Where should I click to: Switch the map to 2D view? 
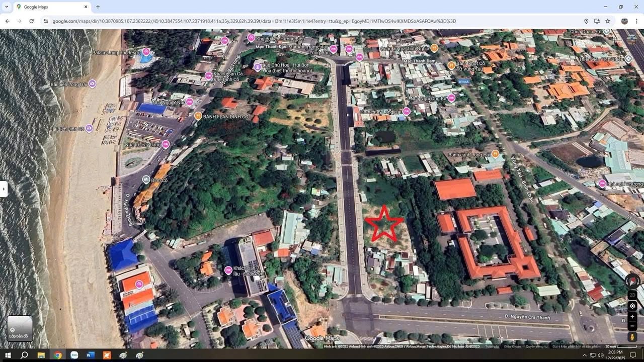coord(632,295)
